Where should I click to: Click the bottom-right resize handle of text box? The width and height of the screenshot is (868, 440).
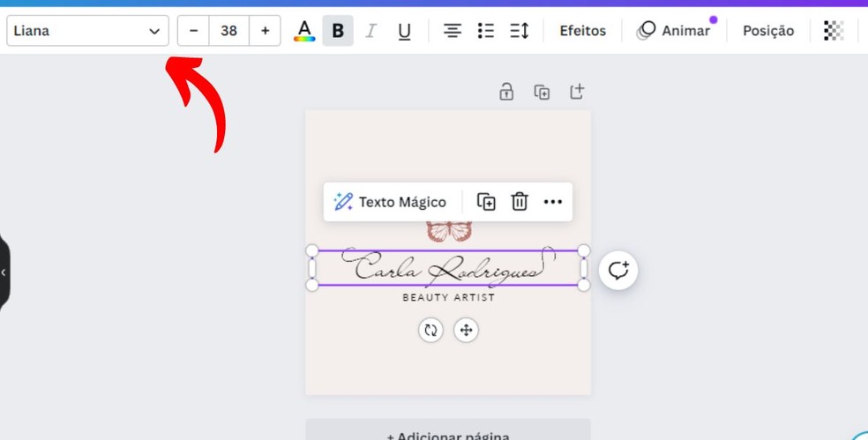coord(583,285)
